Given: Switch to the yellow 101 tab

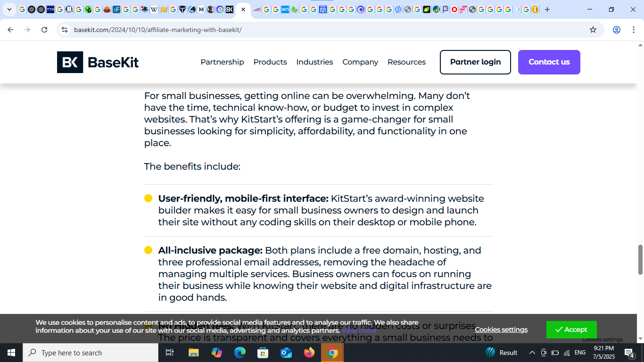Looking at the screenshot, I should (x=164, y=9).
